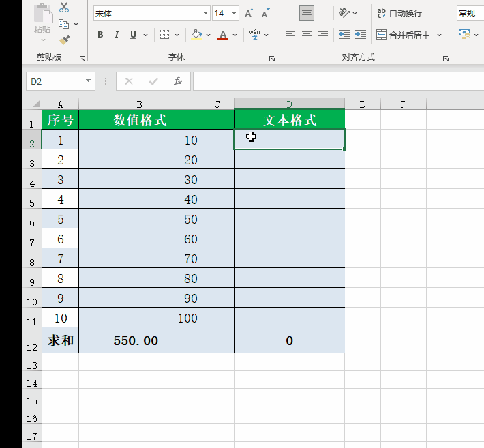Click cell B3 with value 20
This screenshot has width=484, height=448.
140,159
